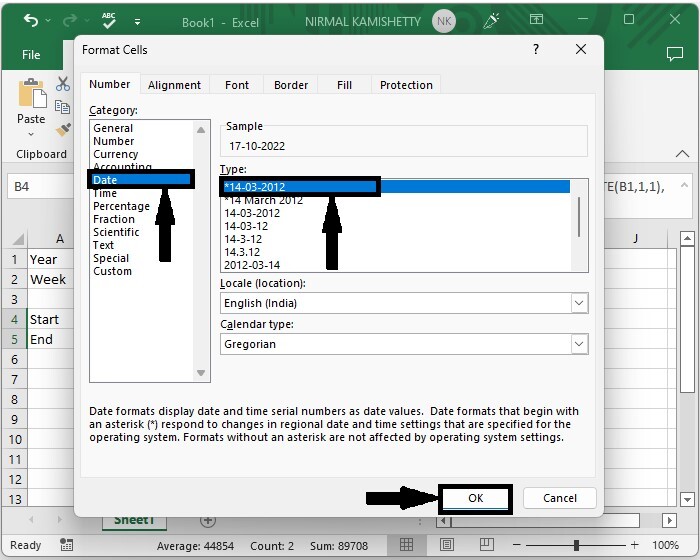Switch to the Alignment tab
Viewport: 700px width, 560px height.
point(174,85)
